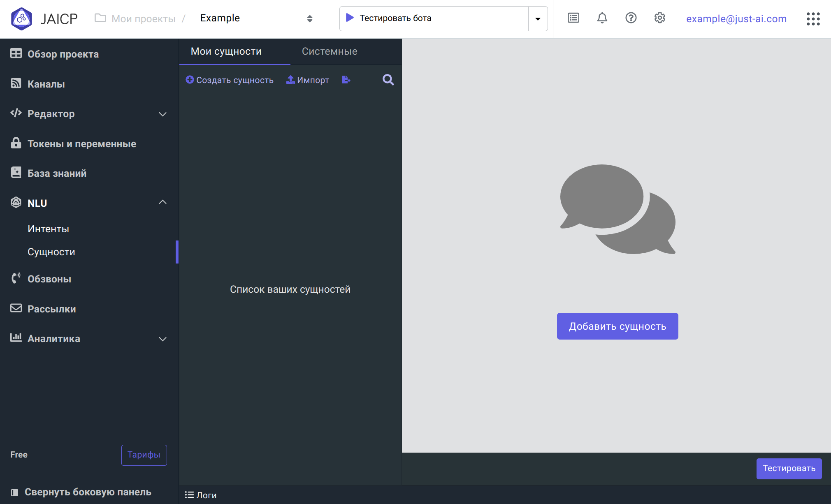Expand the Редактор section
831x504 pixels.
(162, 114)
